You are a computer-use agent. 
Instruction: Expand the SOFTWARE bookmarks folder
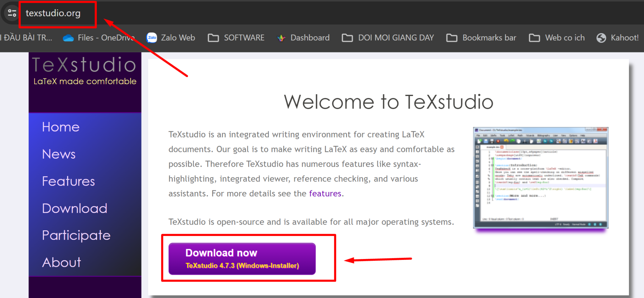[x=236, y=38]
